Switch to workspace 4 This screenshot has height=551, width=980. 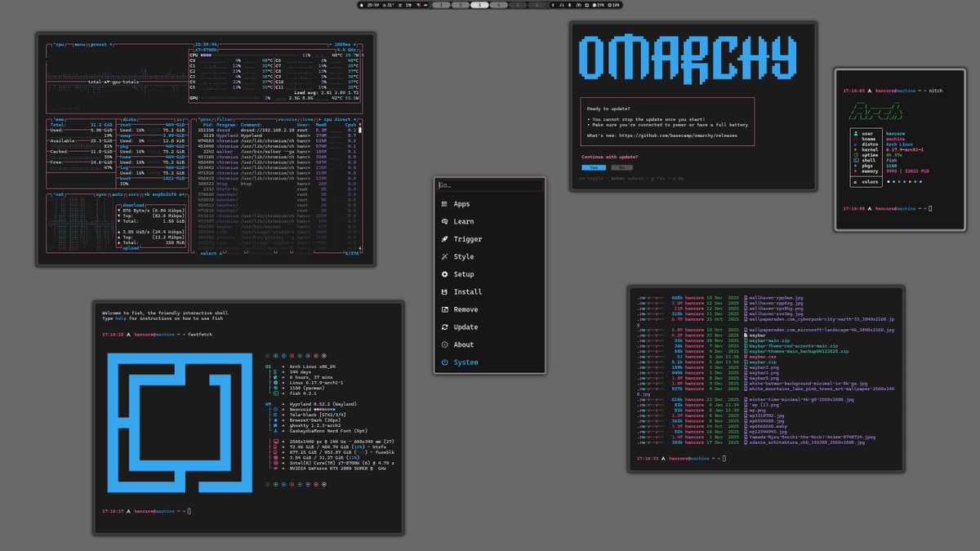tap(499, 5)
